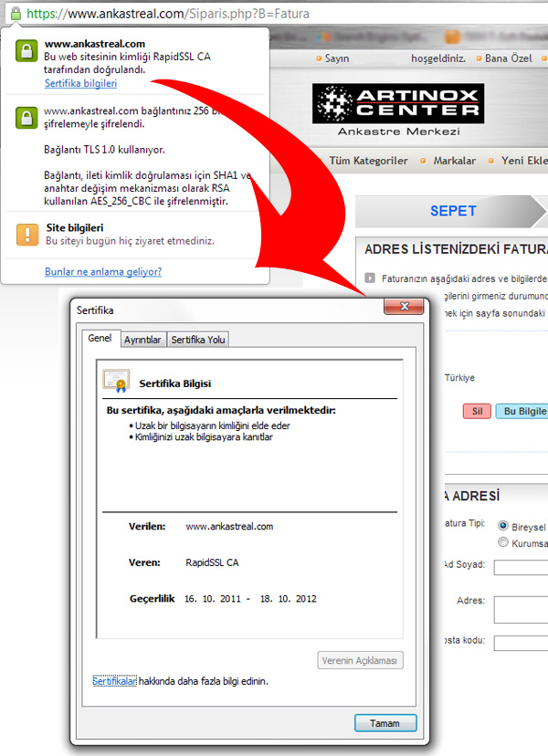Click the Adres text area
Viewport: 548px width, 756px height.
[x=521, y=609]
